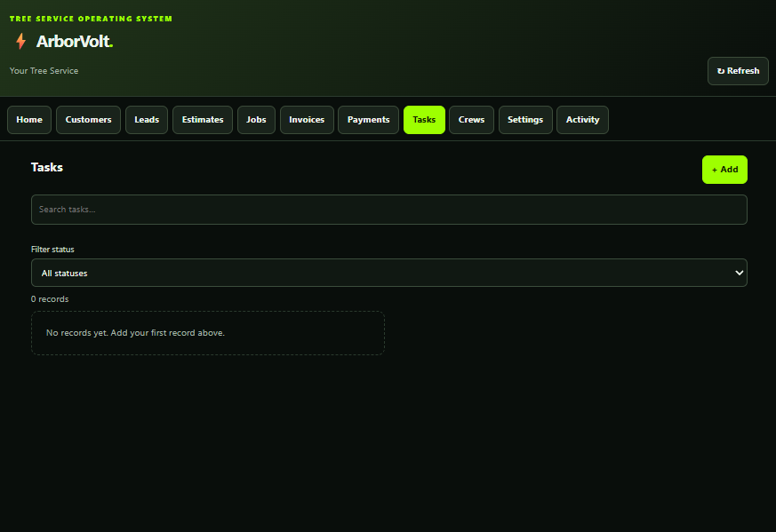Select the Jobs tab
776x532 pixels.
coord(256,120)
